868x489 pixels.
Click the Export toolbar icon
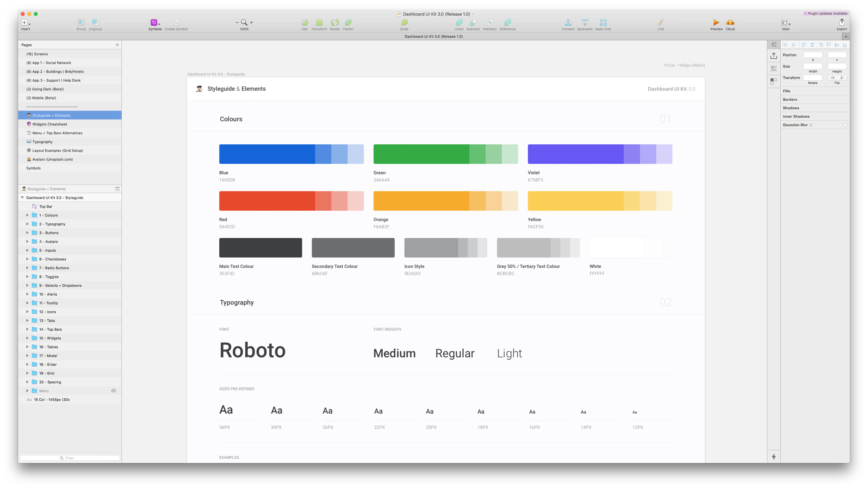click(x=842, y=22)
